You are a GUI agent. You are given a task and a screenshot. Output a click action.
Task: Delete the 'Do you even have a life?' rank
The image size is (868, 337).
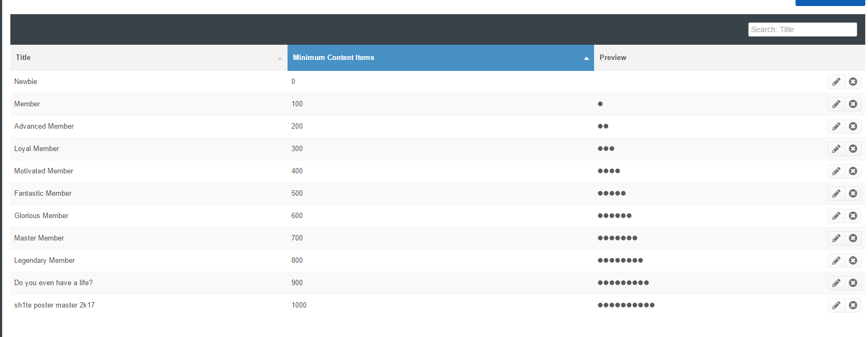[853, 283]
